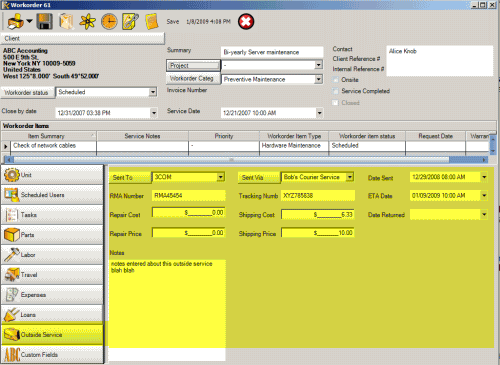Click the print icon in the toolbar

[x=15, y=22]
